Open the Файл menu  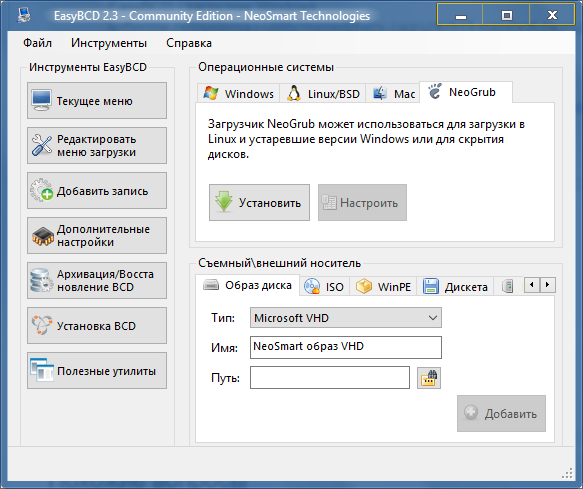37,43
